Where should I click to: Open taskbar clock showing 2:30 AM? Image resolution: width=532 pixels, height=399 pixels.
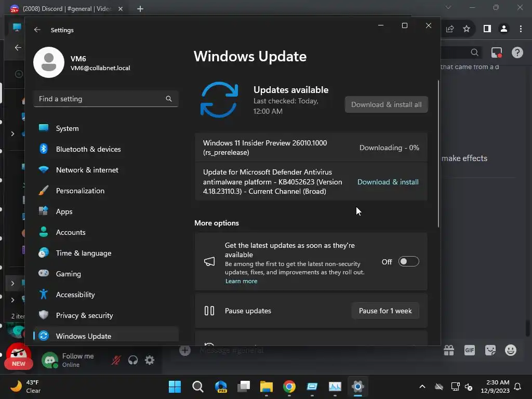click(495, 387)
